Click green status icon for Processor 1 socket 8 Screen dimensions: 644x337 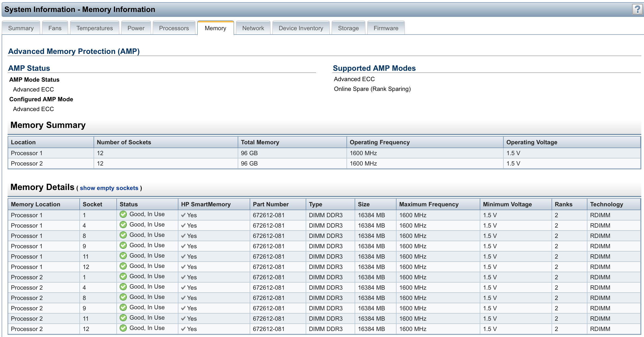tap(123, 235)
